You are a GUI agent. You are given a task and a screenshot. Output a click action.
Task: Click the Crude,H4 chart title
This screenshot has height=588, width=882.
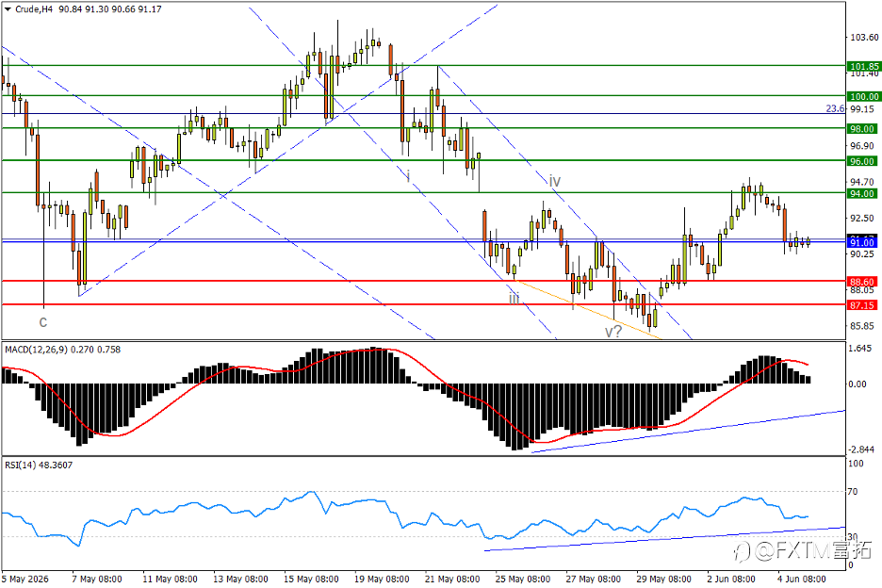tap(34, 9)
